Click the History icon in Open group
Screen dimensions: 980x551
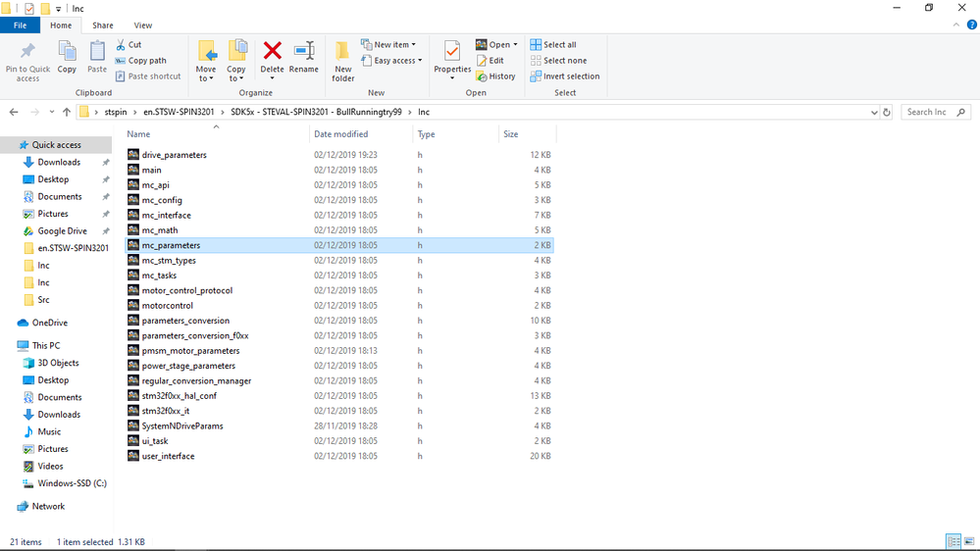pyautogui.click(x=495, y=76)
